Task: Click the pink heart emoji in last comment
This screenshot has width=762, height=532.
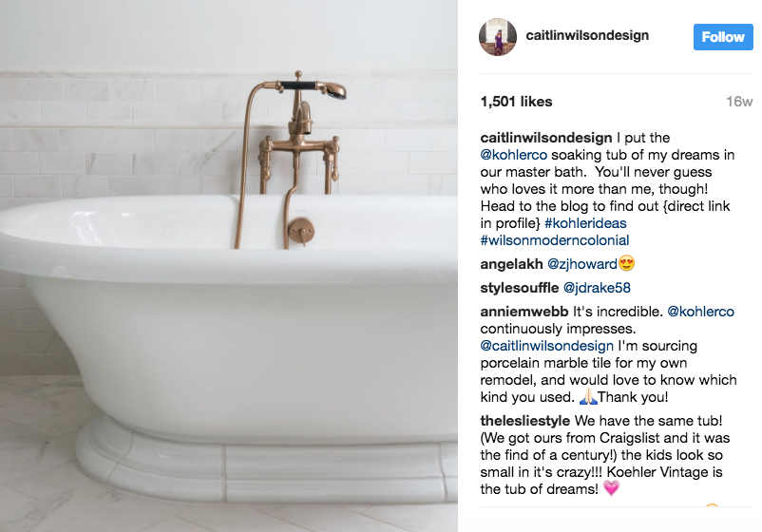Action: point(611,488)
